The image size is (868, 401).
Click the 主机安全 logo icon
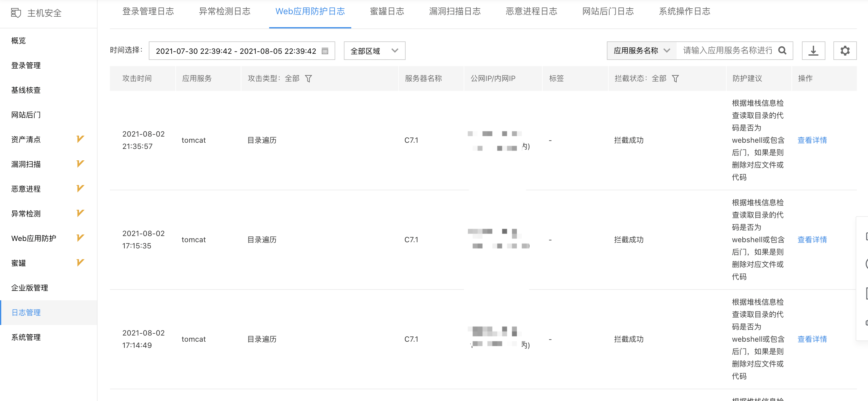tap(16, 13)
